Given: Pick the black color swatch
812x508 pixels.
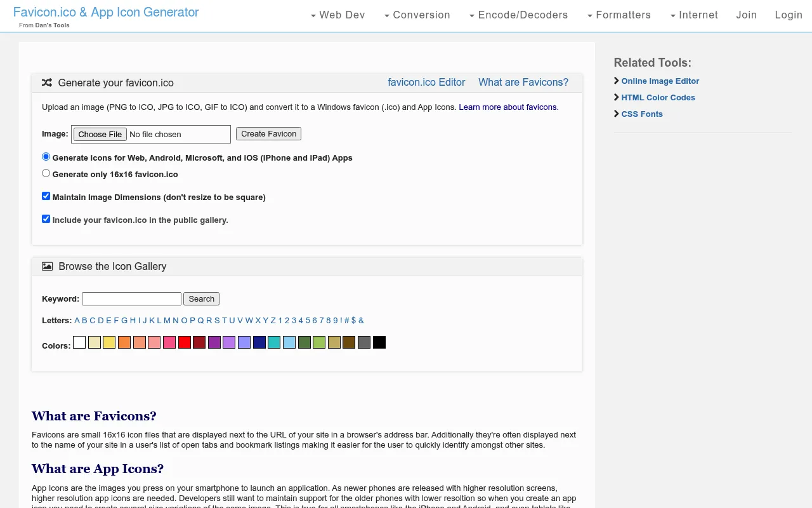Looking at the screenshot, I should click(379, 342).
